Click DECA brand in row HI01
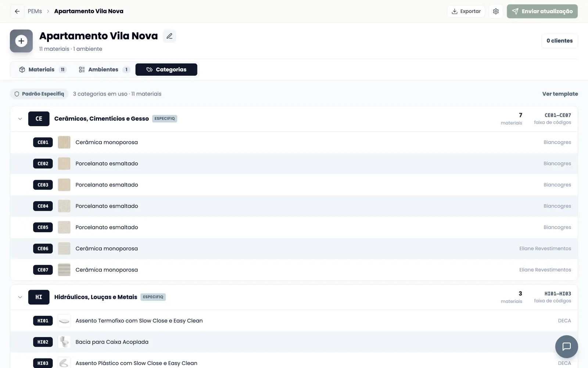The height and width of the screenshot is (368, 588). (x=564, y=321)
